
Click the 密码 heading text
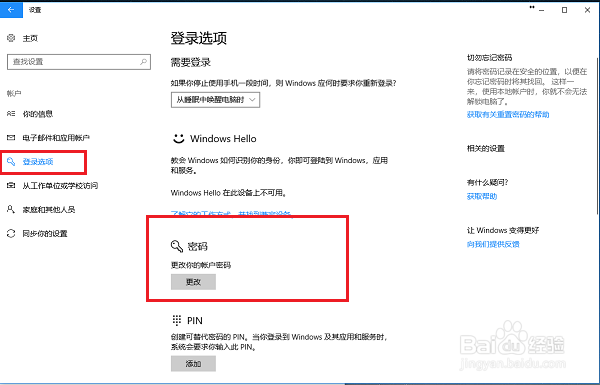[x=197, y=246]
